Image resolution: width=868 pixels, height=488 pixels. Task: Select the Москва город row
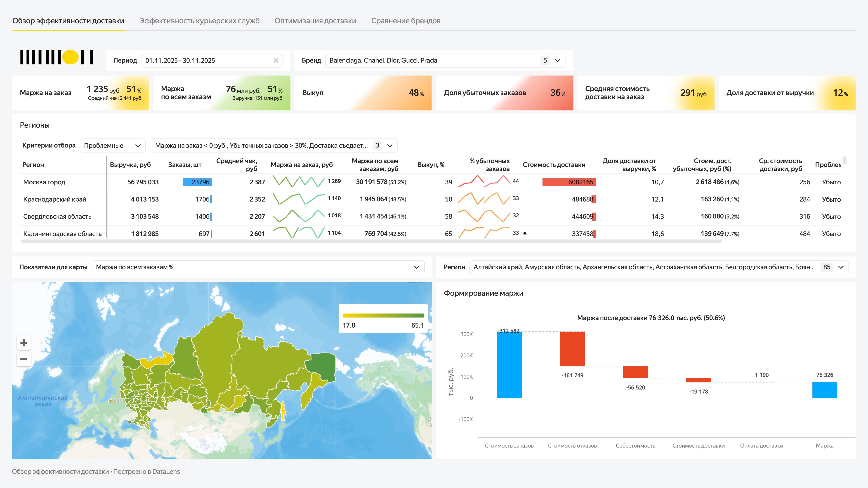[430, 182]
